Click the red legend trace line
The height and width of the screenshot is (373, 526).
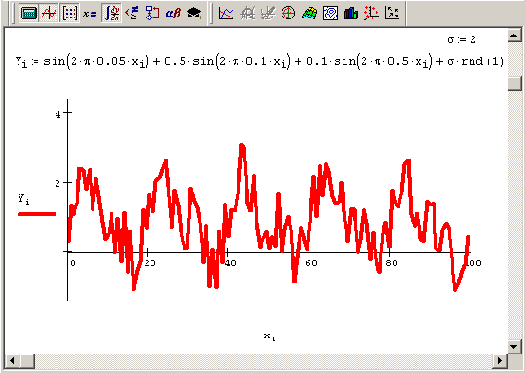pyautogui.click(x=37, y=214)
